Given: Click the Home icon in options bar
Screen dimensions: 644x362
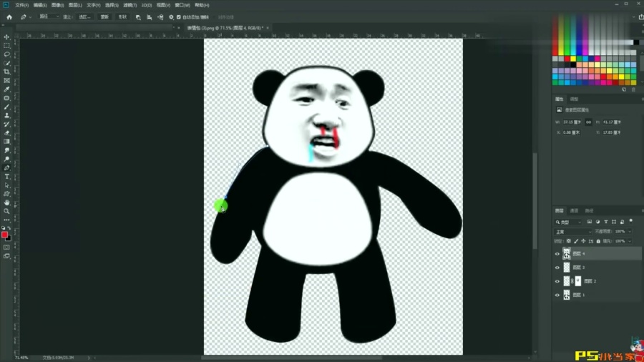Looking at the screenshot, I should (x=9, y=17).
